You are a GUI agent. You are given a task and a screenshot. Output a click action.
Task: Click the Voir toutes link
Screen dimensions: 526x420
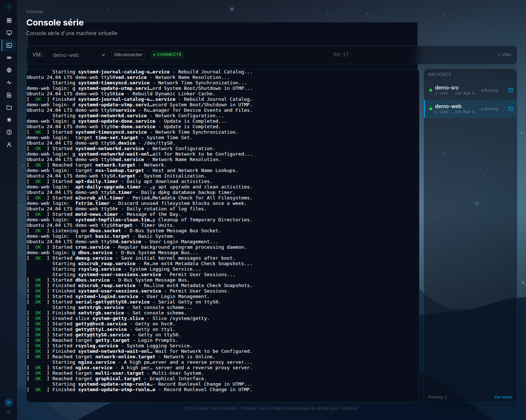coord(503,397)
